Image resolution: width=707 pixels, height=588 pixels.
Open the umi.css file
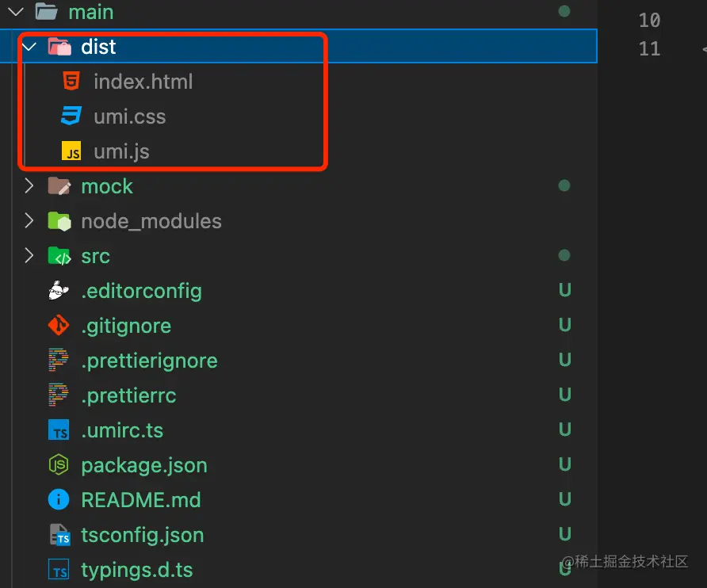[129, 116]
